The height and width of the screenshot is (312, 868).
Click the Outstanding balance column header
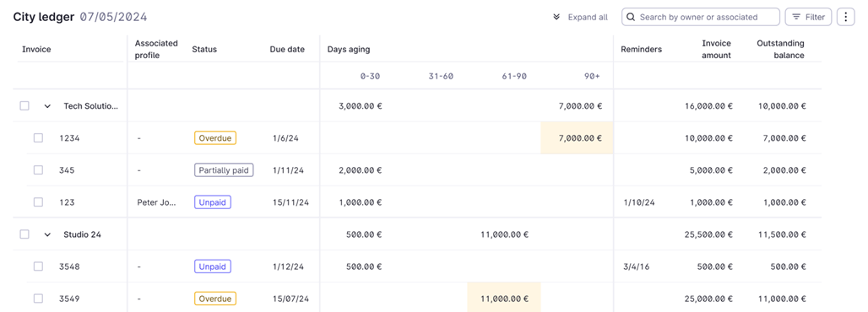coord(780,49)
